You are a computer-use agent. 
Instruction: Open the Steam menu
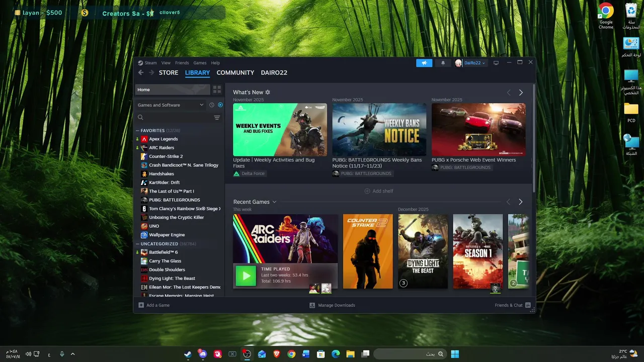click(x=150, y=63)
